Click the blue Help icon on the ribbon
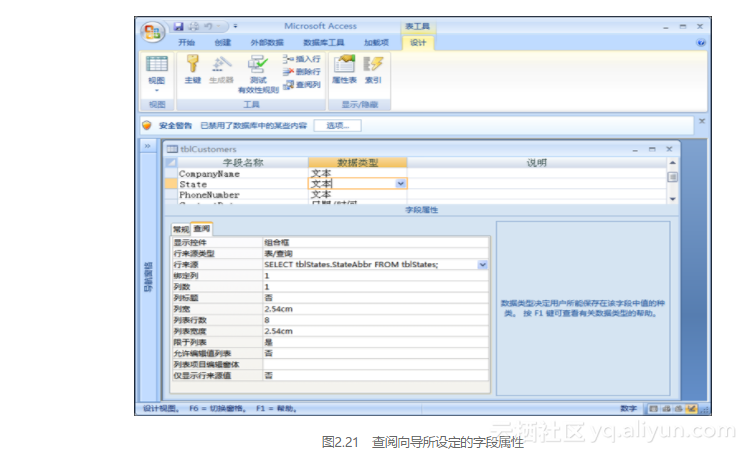This screenshot has height=454, width=747. pyautogui.click(x=701, y=42)
